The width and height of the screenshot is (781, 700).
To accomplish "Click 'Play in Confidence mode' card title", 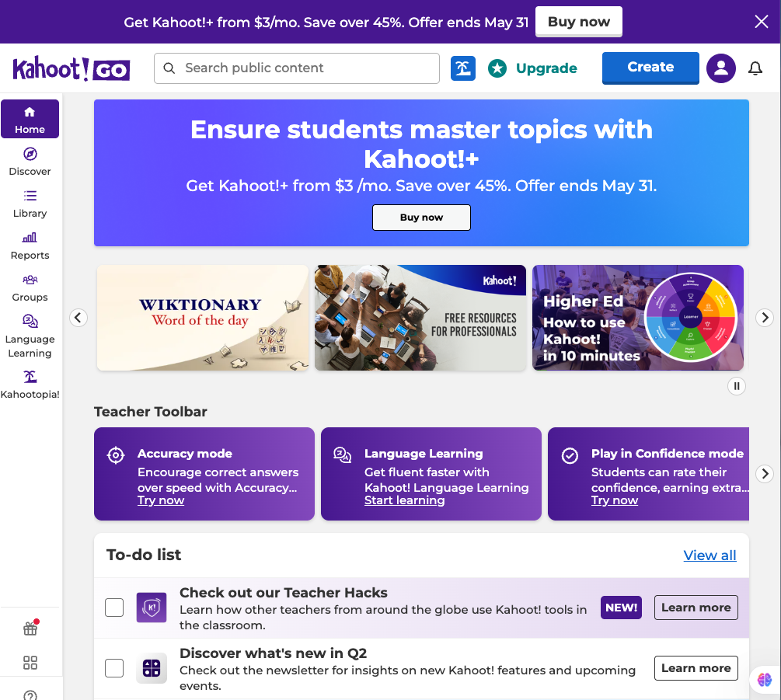I will pyautogui.click(x=668, y=454).
